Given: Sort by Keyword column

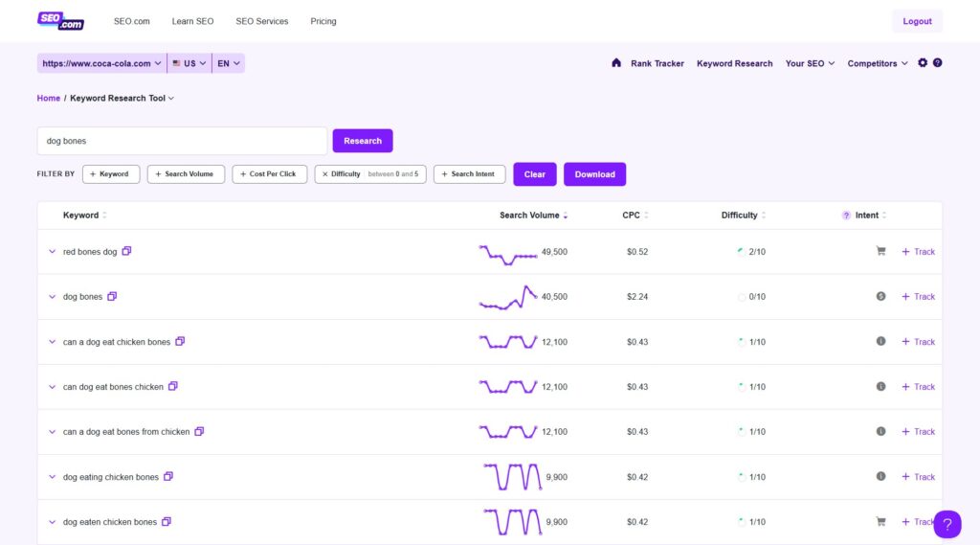Looking at the screenshot, I should 104,216.
